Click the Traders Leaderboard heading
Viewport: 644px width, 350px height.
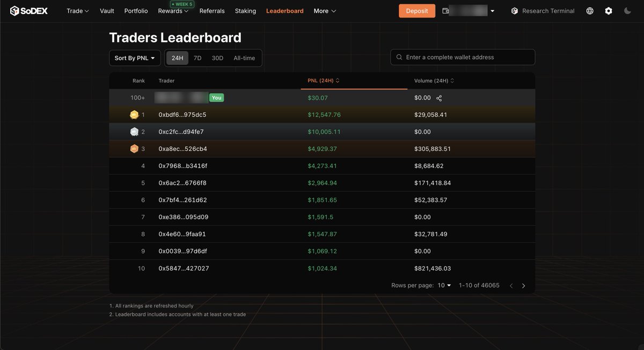click(175, 38)
